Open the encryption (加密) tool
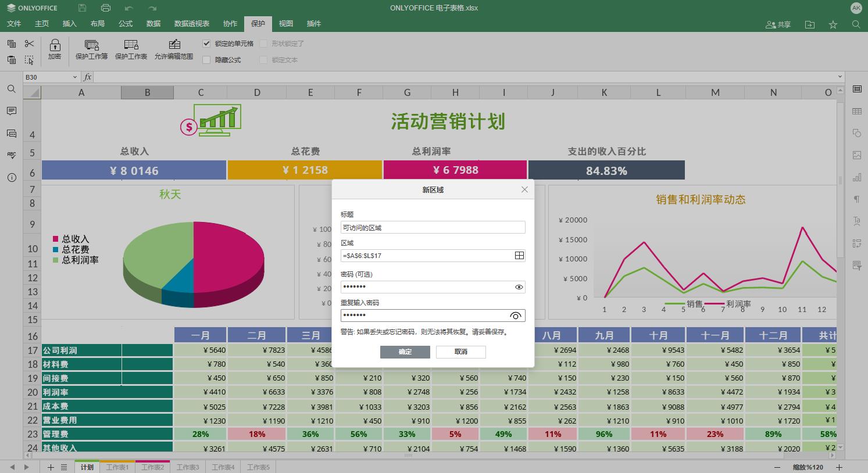The width and height of the screenshot is (868, 473). point(54,50)
